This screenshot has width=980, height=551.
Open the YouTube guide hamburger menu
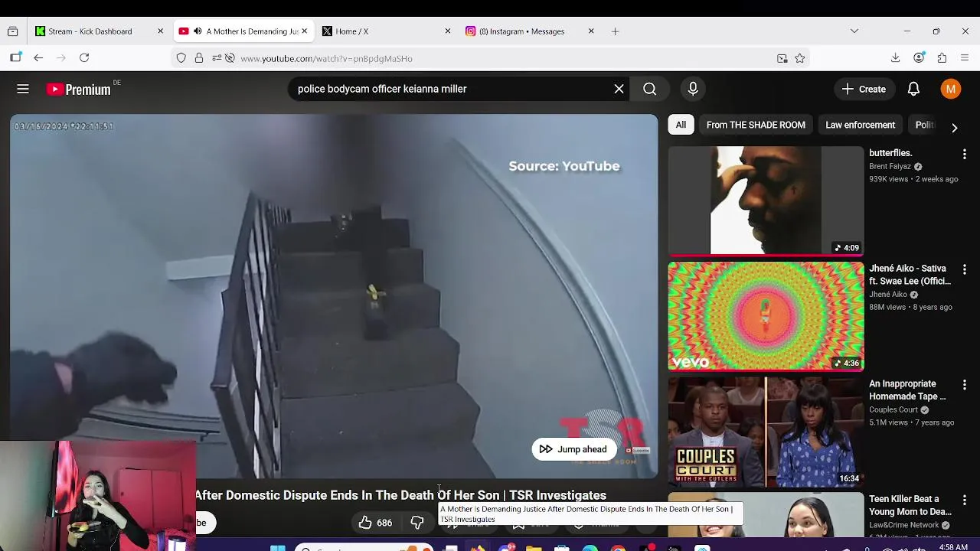(23, 90)
